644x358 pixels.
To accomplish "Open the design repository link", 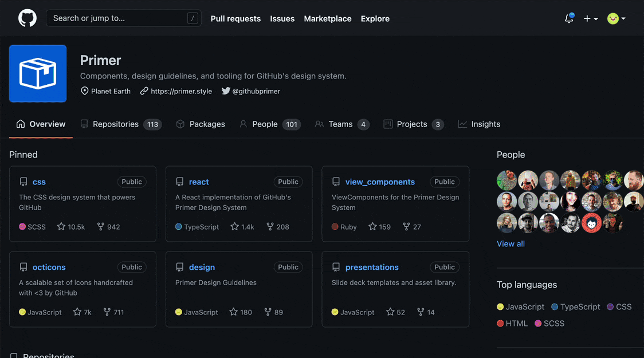I will 202,267.
